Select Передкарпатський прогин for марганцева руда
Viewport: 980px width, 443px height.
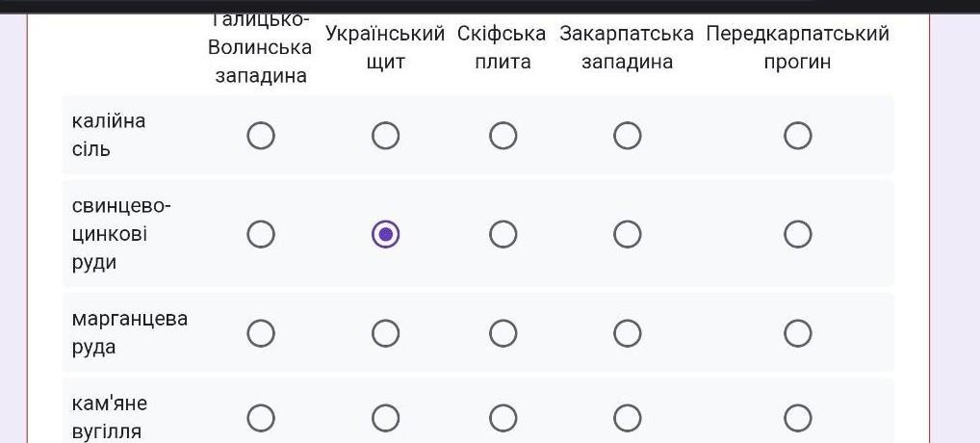pos(797,333)
